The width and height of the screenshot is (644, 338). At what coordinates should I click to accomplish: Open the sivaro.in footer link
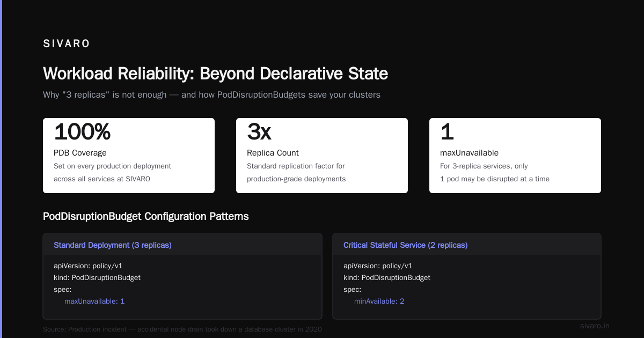(595, 326)
